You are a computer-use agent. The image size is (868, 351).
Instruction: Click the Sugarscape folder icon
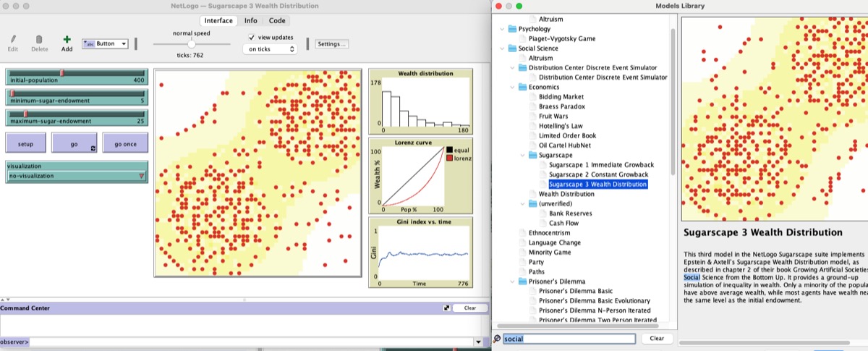pyautogui.click(x=532, y=155)
